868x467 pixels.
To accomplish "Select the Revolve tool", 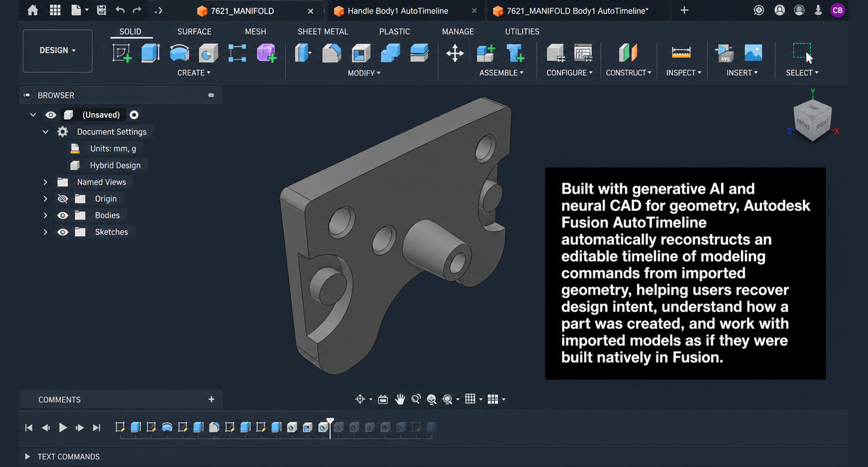I will [x=179, y=53].
